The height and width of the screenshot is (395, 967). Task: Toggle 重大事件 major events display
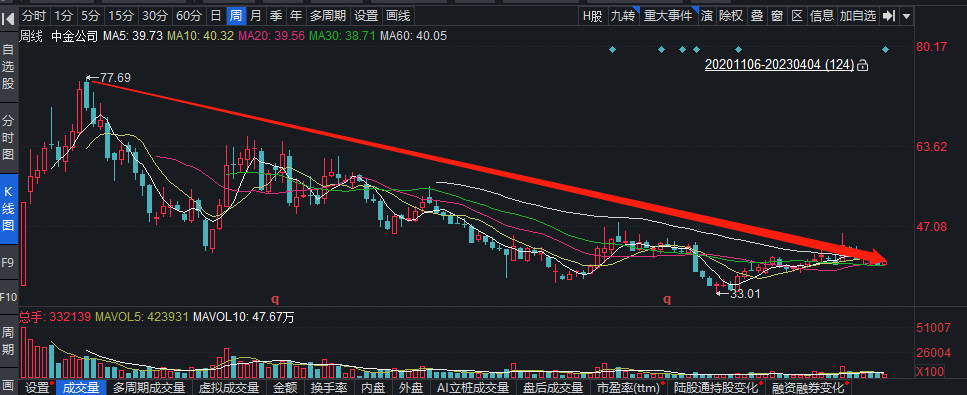pos(668,16)
